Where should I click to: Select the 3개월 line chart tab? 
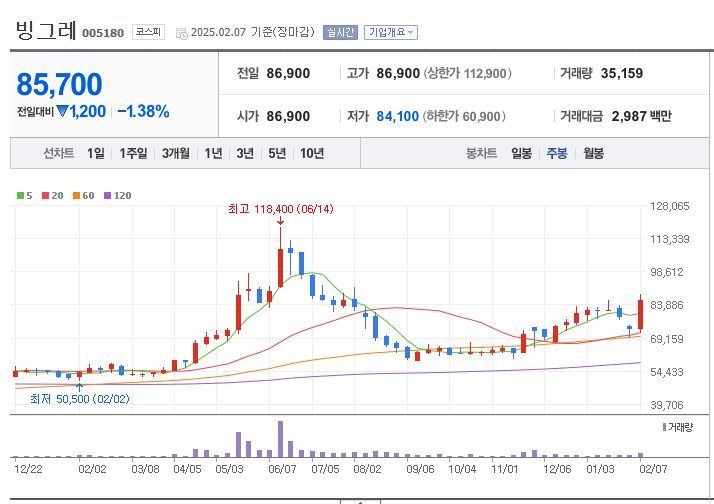(175, 153)
